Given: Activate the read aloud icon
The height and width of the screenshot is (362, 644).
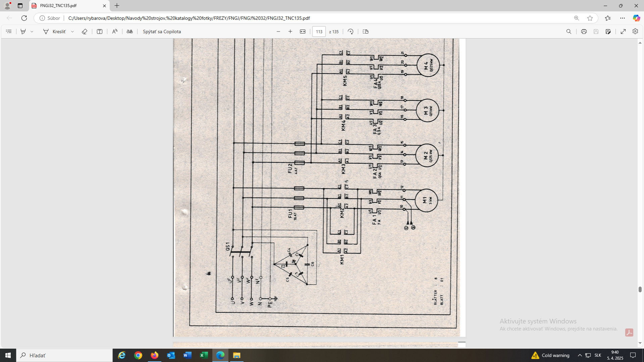Looking at the screenshot, I should click(115, 32).
